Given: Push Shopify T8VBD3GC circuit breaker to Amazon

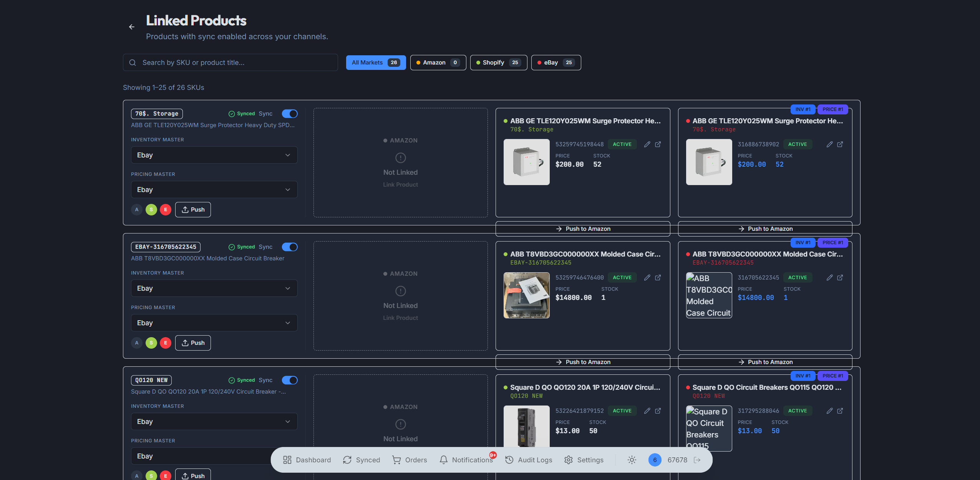Looking at the screenshot, I should coord(583,362).
